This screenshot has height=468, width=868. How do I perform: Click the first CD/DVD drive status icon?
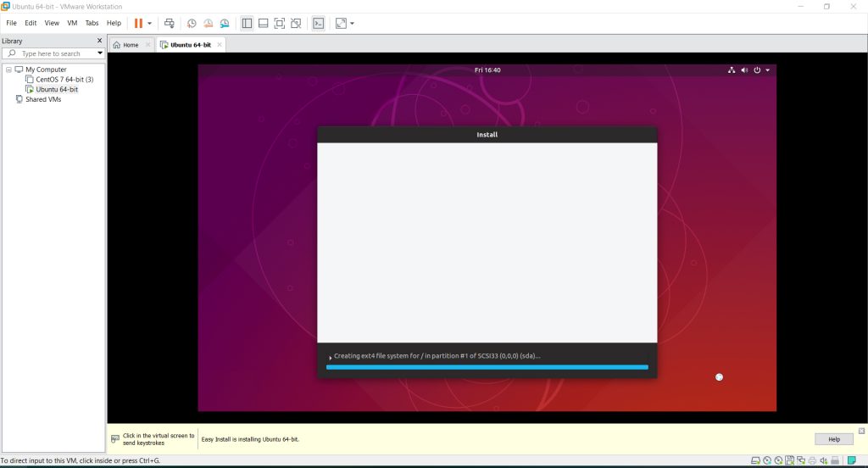pyautogui.click(x=767, y=460)
